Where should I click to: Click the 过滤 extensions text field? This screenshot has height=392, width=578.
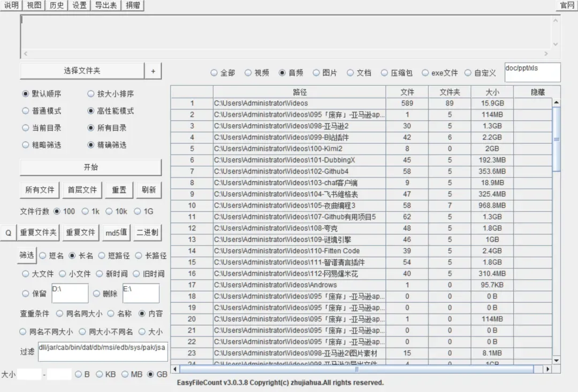(x=103, y=351)
